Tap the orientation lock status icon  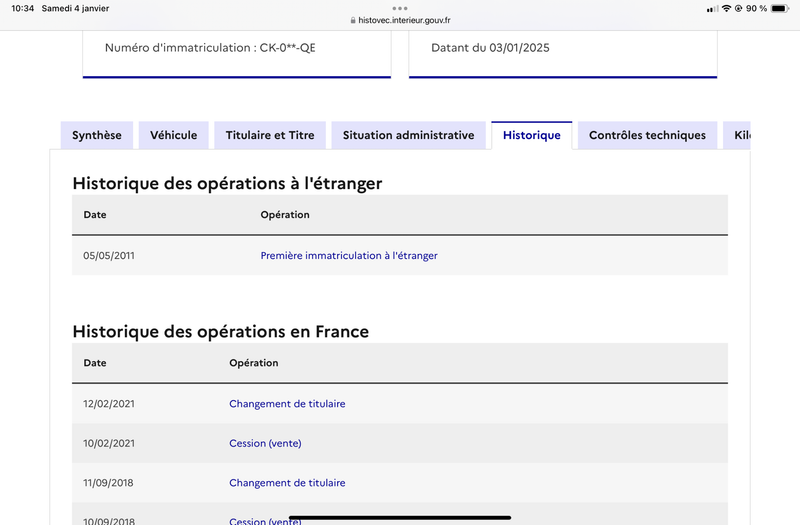(738, 8)
